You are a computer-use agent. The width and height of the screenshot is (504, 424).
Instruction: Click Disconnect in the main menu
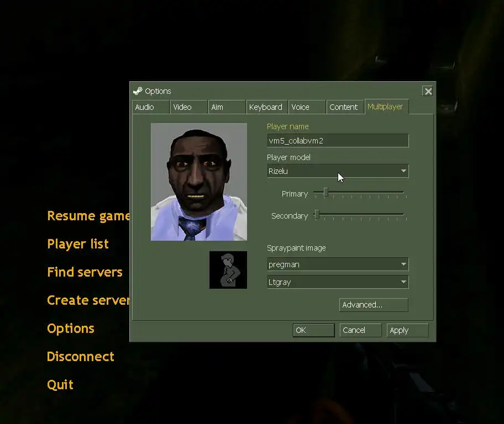pyautogui.click(x=81, y=357)
